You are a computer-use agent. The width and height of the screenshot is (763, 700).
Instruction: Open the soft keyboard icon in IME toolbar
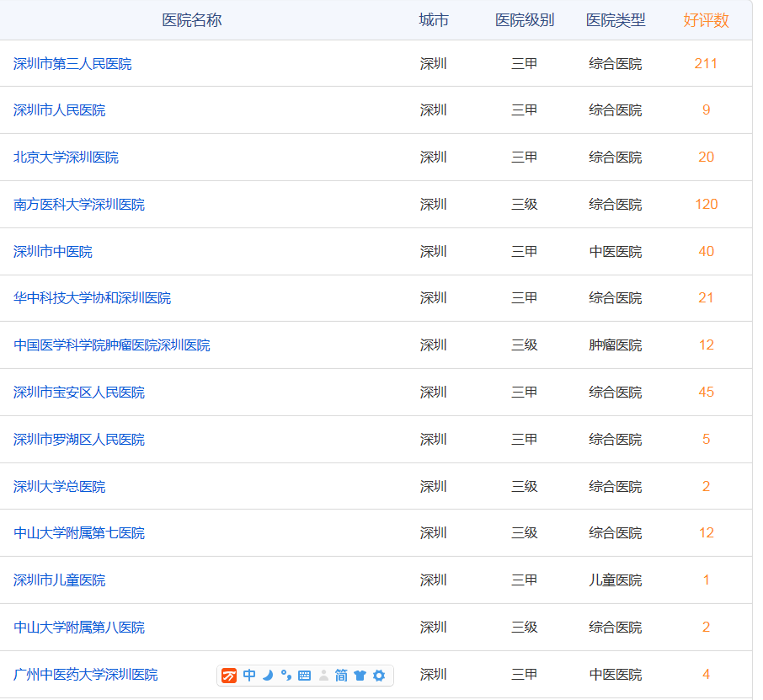point(305,676)
